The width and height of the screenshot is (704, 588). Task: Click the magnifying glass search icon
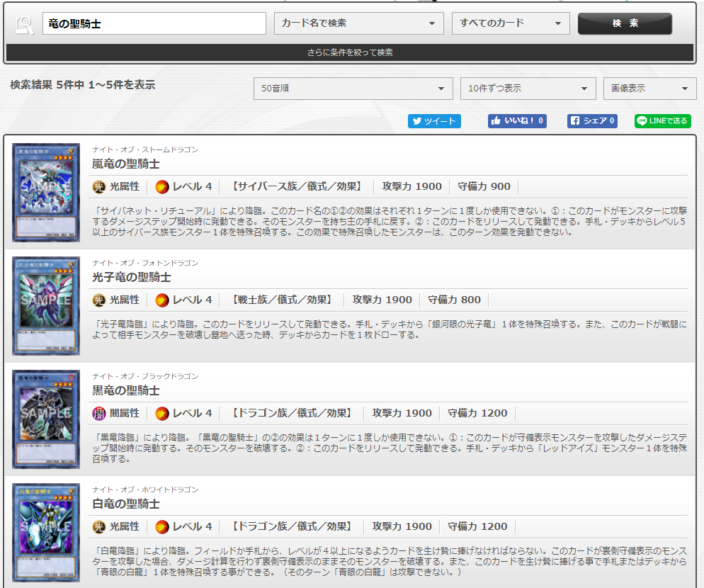25,25
